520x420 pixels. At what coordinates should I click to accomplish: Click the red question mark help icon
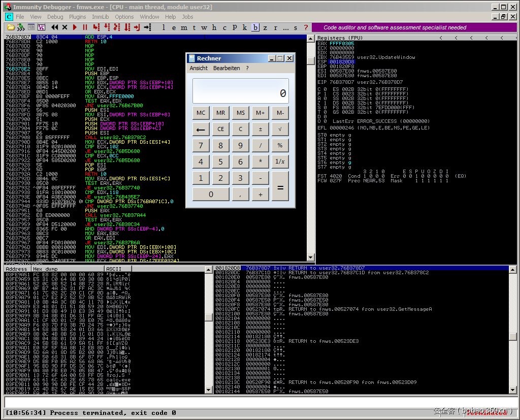tap(306, 27)
